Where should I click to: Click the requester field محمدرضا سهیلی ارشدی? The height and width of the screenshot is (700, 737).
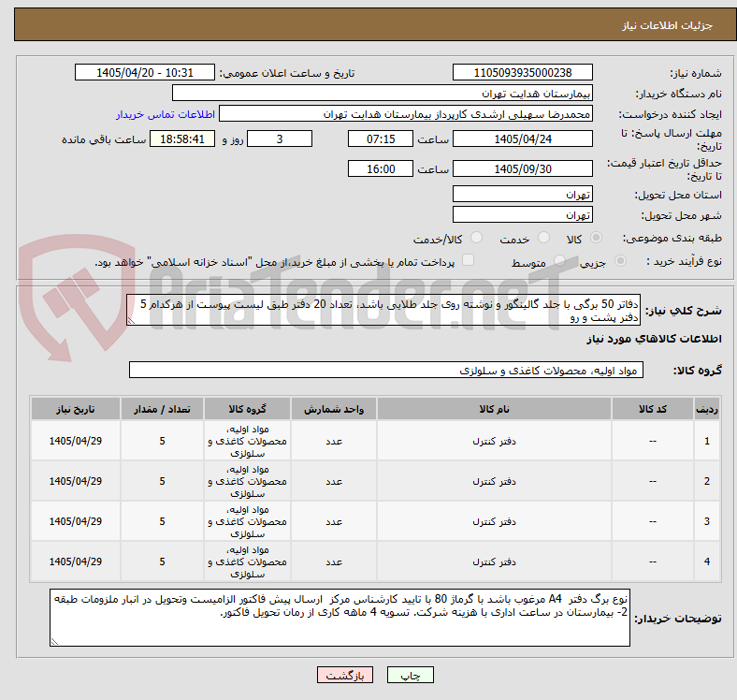coord(406,114)
